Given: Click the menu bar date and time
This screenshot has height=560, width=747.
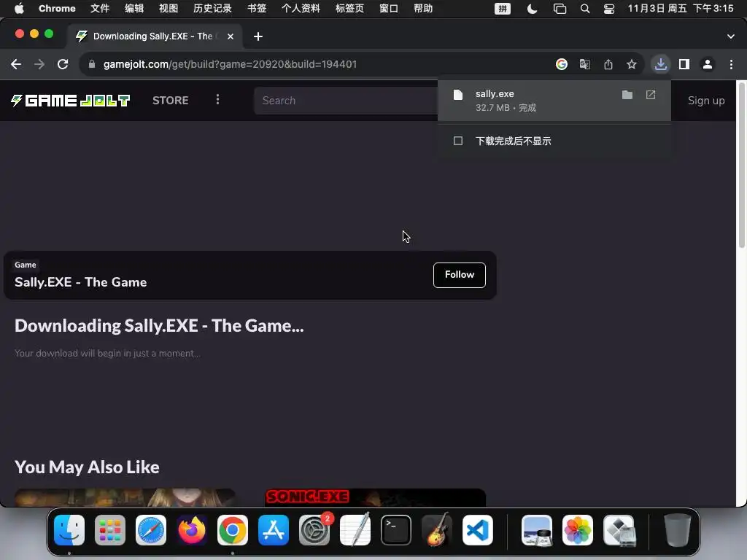Looking at the screenshot, I should tap(681, 9).
